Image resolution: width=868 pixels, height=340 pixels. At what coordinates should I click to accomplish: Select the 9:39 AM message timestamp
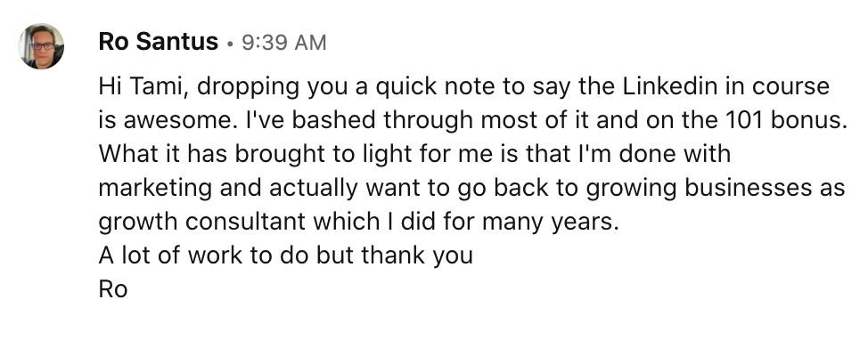point(284,43)
